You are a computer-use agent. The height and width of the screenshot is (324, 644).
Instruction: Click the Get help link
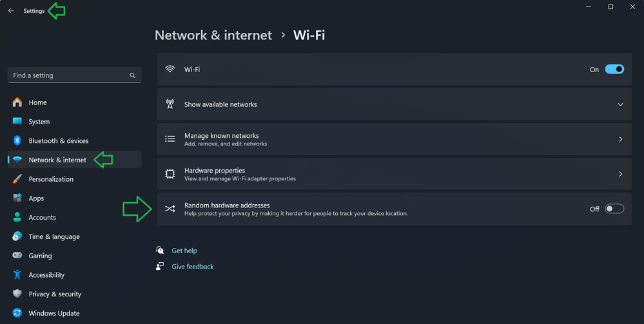(184, 251)
